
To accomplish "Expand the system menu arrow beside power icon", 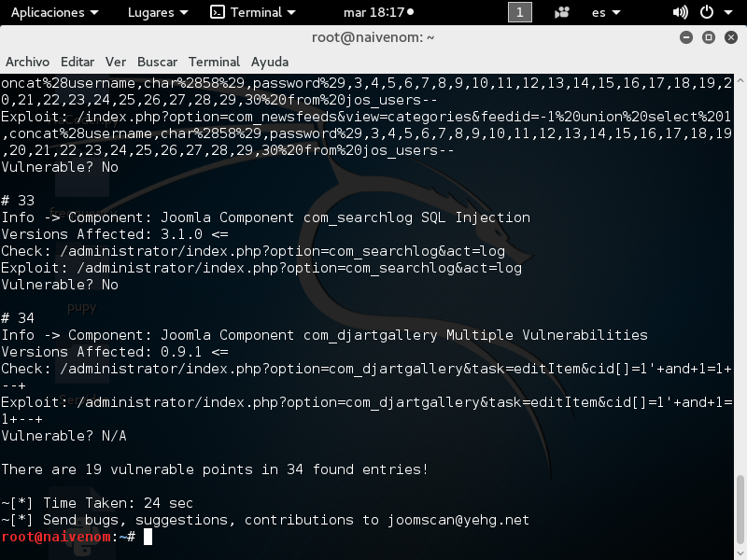I will pos(728,13).
